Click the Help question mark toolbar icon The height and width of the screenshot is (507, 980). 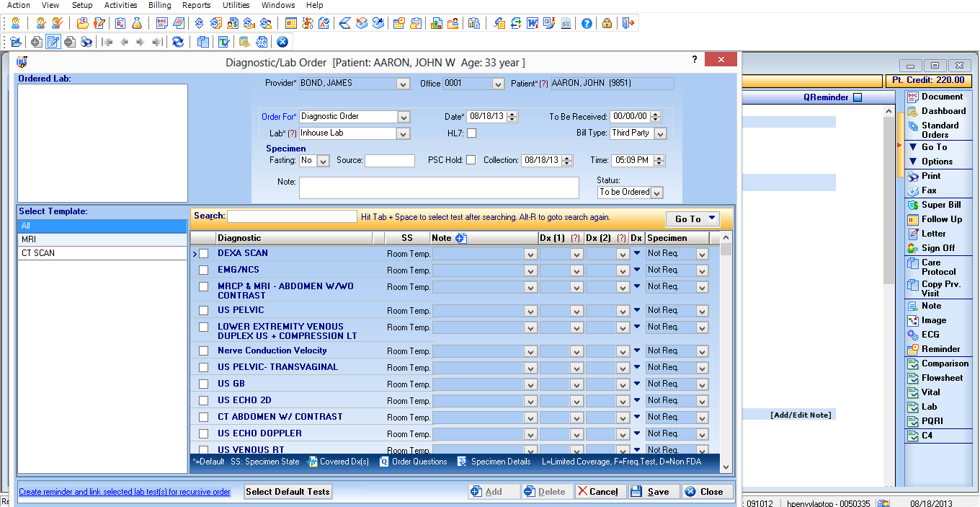coord(587,23)
